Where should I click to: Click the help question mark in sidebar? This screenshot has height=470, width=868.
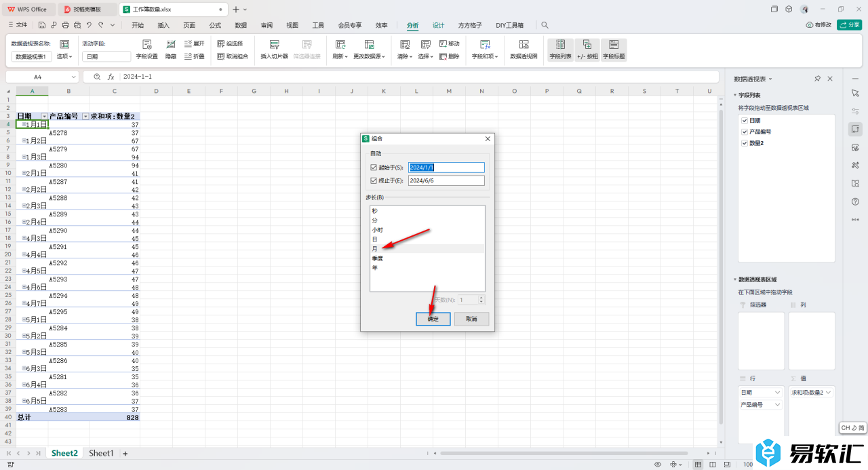click(x=855, y=201)
